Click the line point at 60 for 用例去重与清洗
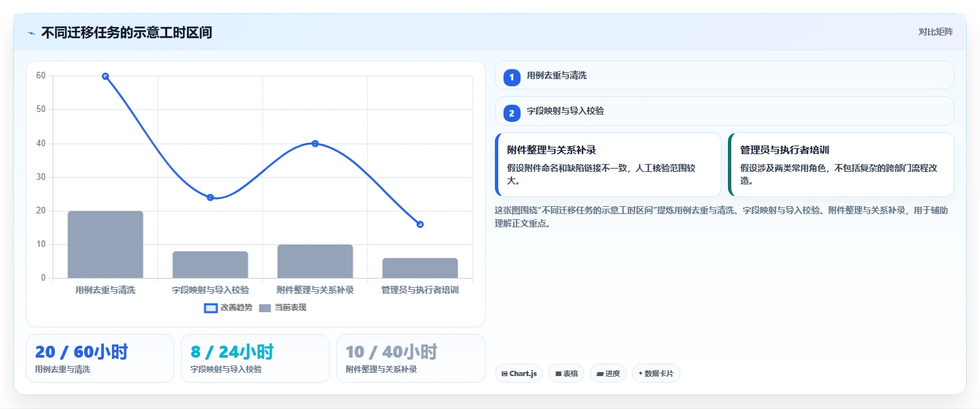This screenshot has width=980, height=409. [105, 76]
